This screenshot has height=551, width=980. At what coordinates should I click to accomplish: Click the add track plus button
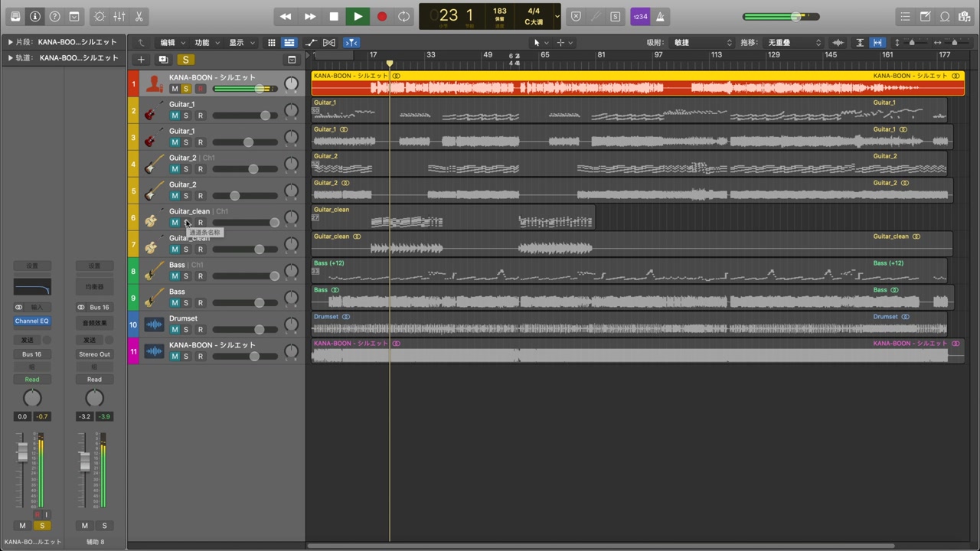(x=141, y=60)
